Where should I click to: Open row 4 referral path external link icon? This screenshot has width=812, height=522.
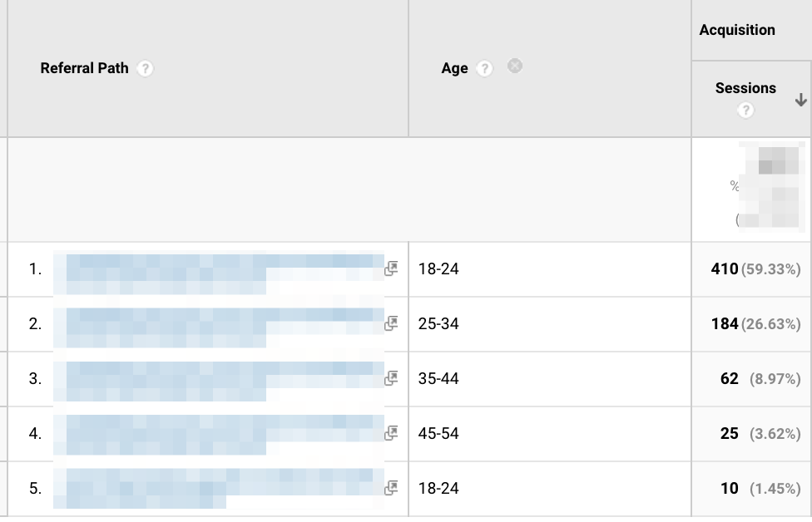[391, 433]
